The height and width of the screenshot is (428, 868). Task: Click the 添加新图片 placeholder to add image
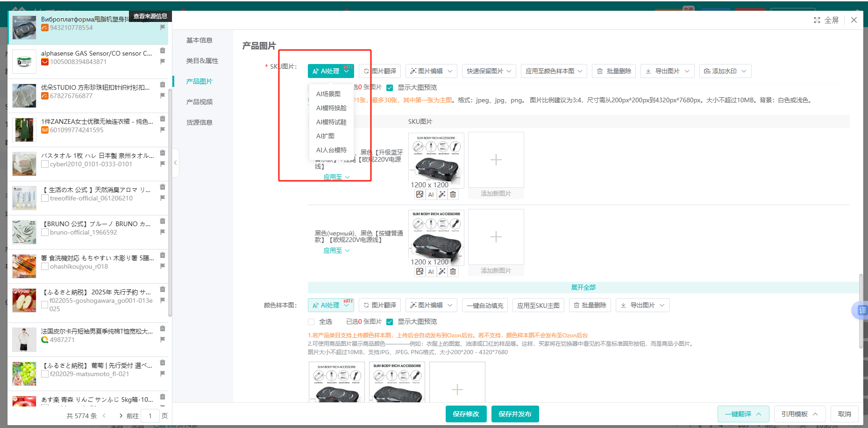click(x=496, y=160)
